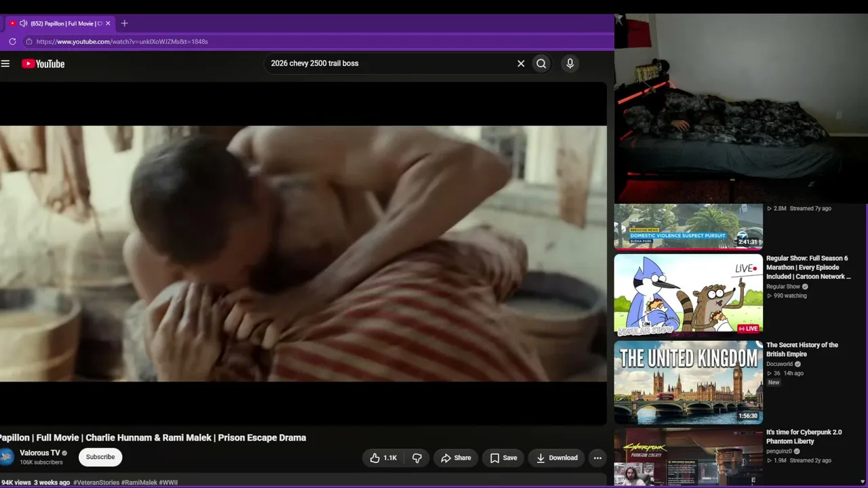This screenshot has width=868, height=488.
Task: Click the '94K views 3 weeks ago' text
Action: click(x=35, y=483)
